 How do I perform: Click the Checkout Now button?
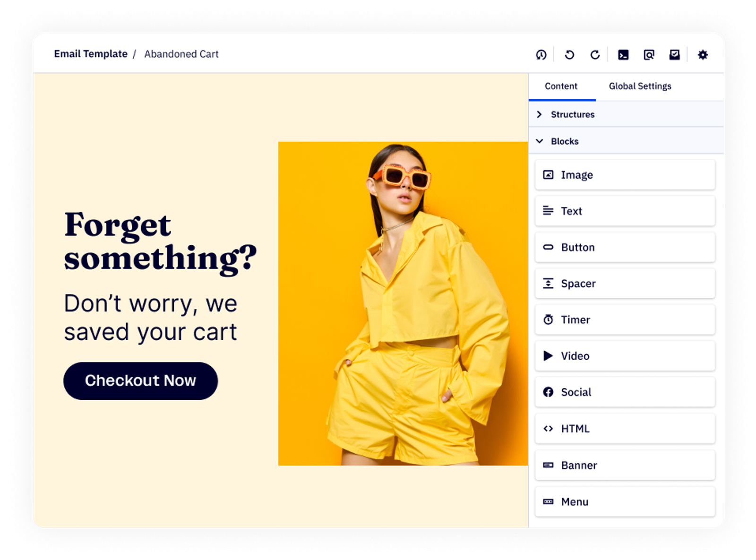140,381
